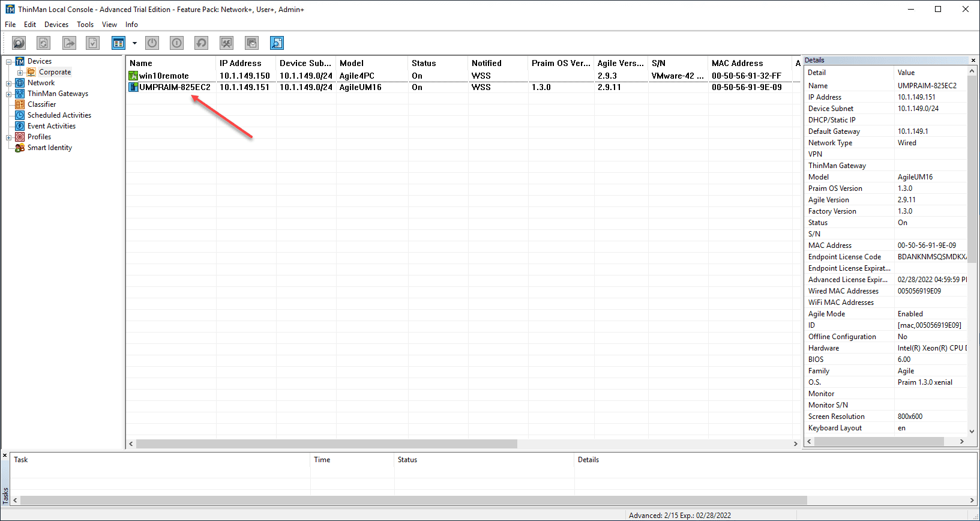
Task: Toggle the table view toolbar icon
Action: point(118,43)
